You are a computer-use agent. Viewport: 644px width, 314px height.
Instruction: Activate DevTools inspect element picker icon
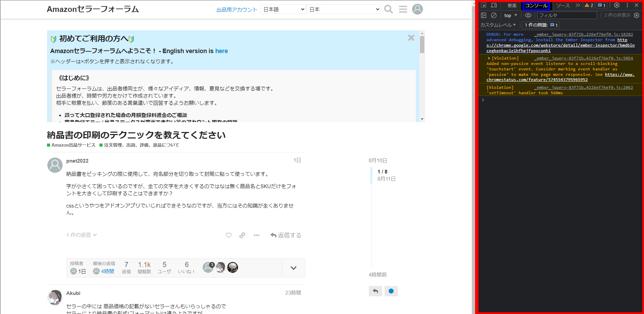(484, 5)
